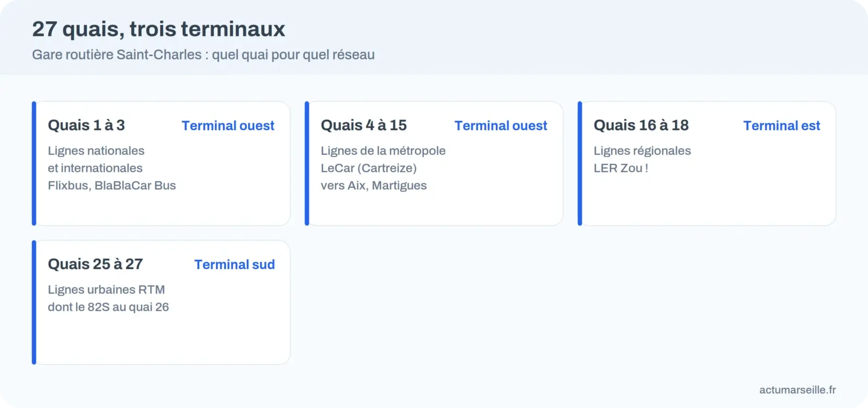The width and height of the screenshot is (868, 408).
Task: Click the 'Lignes de la métropole' line
Action: 383,151
